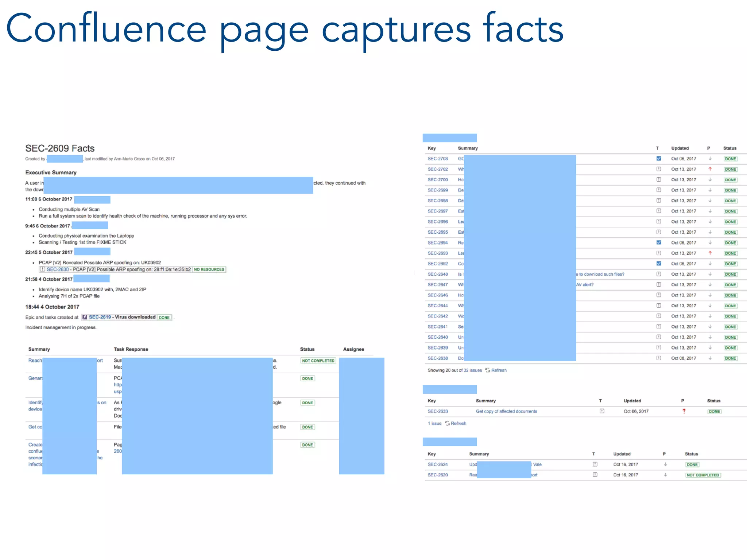Open the SEC-2638 issue link

438,358
